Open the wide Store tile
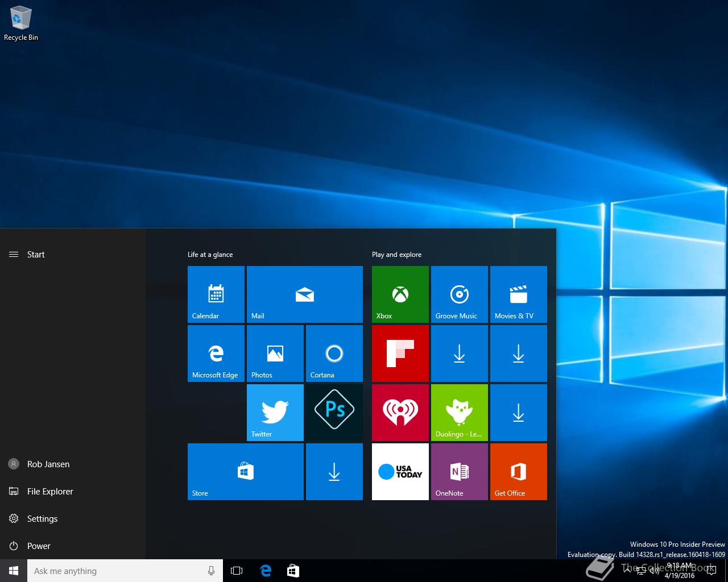Image resolution: width=728 pixels, height=582 pixels. pyautogui.click(x=246, y=472)
